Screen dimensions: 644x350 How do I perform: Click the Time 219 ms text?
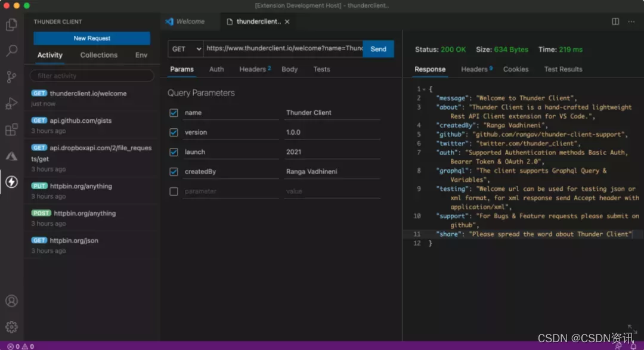pos(560,49)
